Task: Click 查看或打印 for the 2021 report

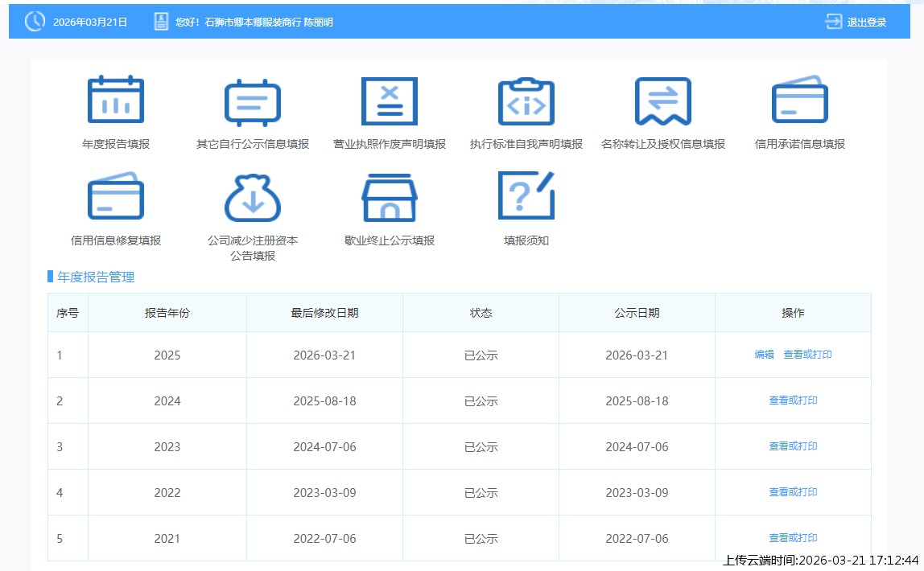Action: coord(793,538)
